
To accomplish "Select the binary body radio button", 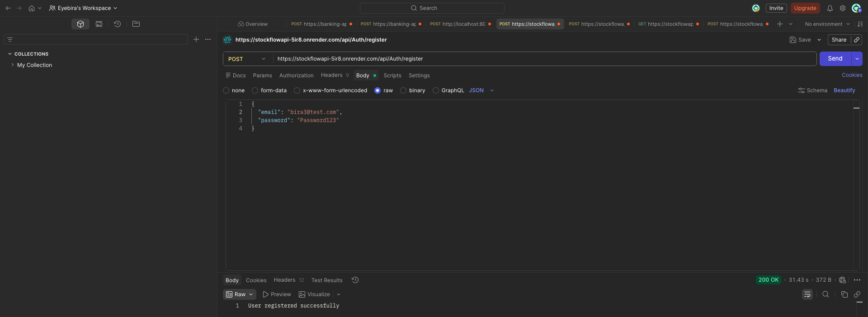I will pyautogui.click(x=403, y=90).
